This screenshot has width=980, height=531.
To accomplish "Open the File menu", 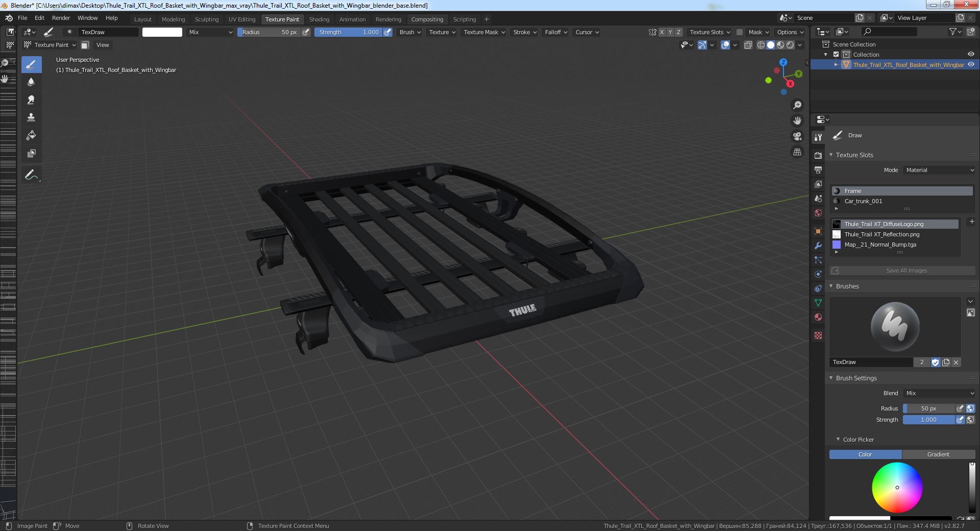I will point(22,18).
